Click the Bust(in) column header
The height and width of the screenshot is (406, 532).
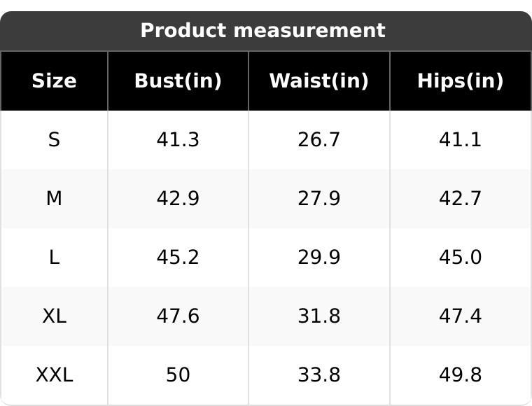coord(178,81)
